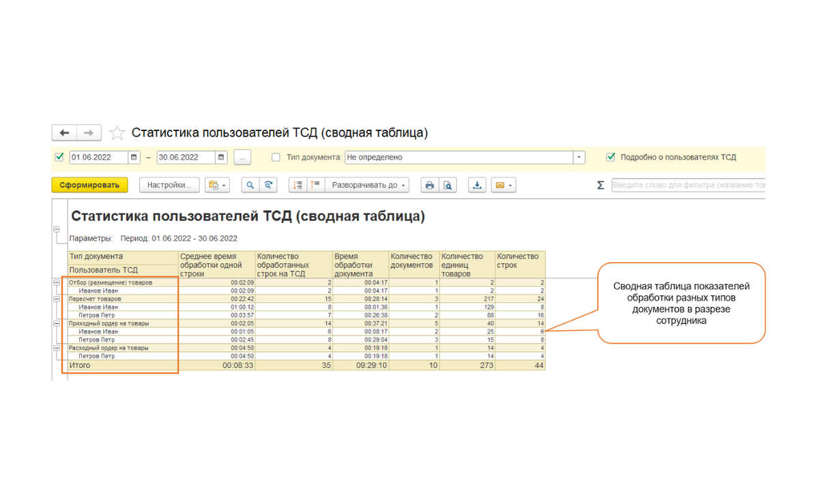The height and width of the screenshot is (504, 819).
Task: Click the Тип документа column header
Action: click(x=123, y=257)
